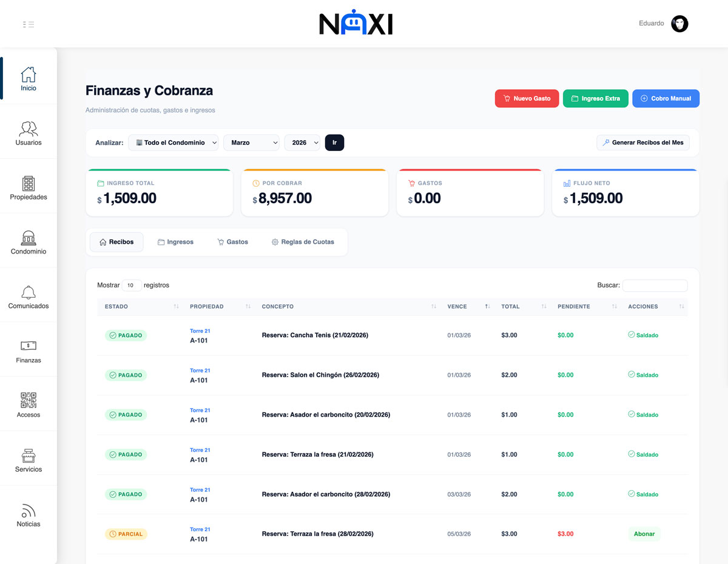The width and height of the screenshot is (728, 564).
Task: Open Noticias feed icon
Action: (29, 510)
